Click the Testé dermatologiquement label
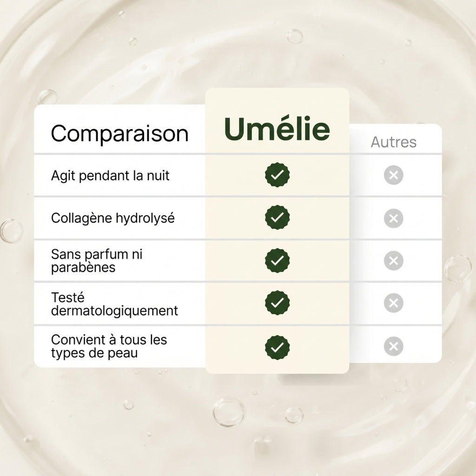The width and height of the screenshot is (476, 476). click(x=114, y=304)
